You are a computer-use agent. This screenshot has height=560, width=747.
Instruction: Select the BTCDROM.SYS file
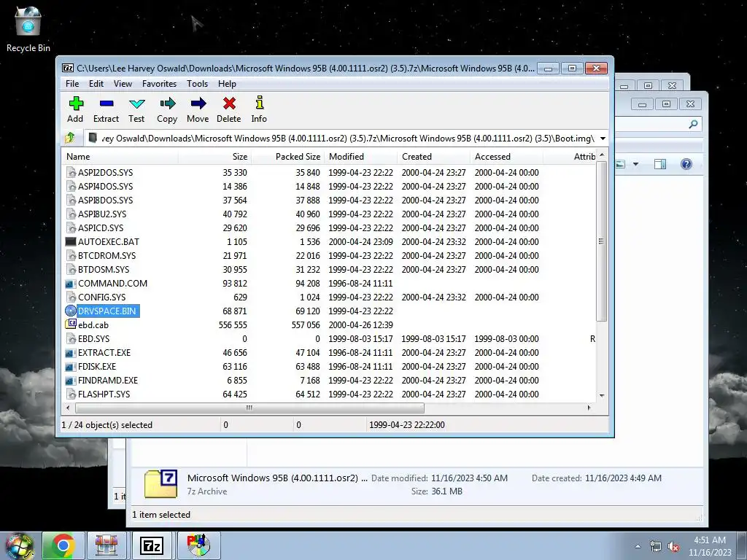click(107, 256)
